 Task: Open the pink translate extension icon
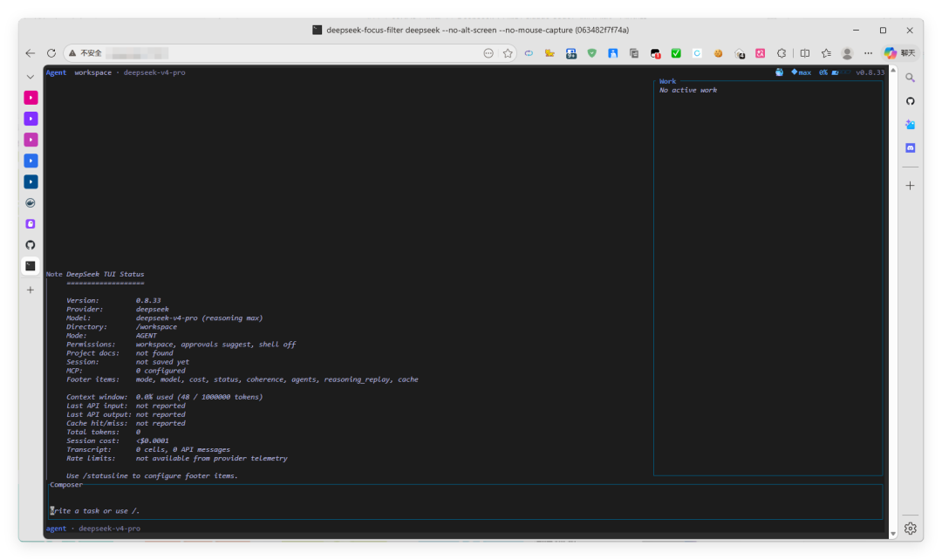pos(760,53)
